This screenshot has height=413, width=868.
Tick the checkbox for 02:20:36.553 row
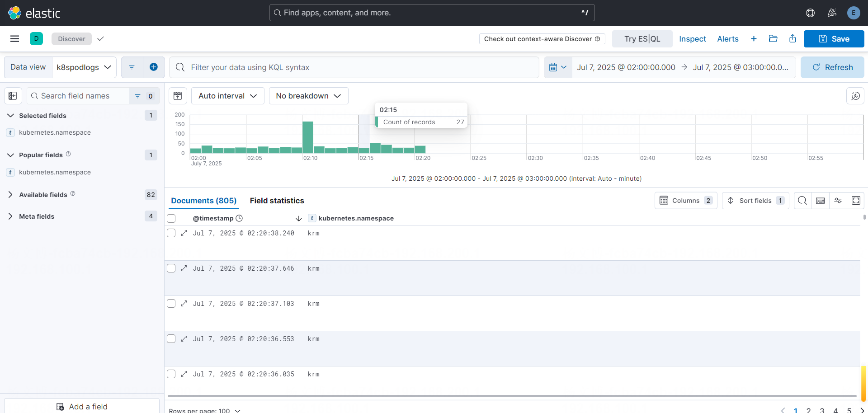[171, 339]
